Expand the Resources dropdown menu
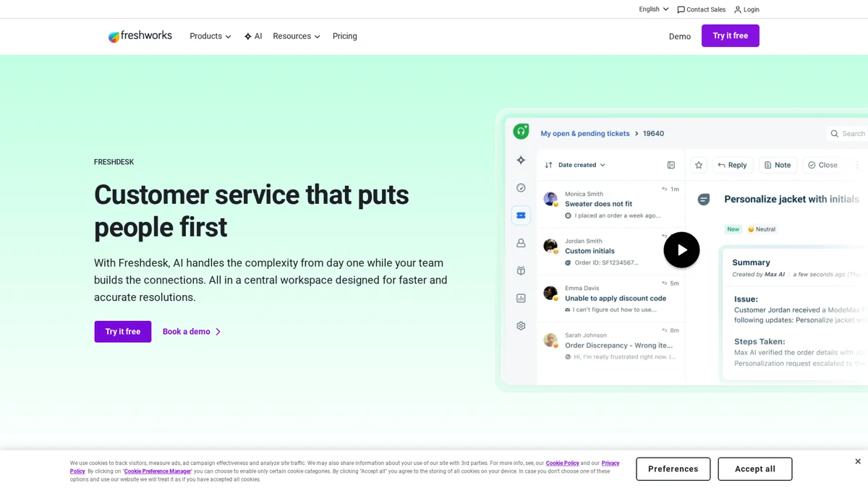Screen dimensions: 868x488 297,36
